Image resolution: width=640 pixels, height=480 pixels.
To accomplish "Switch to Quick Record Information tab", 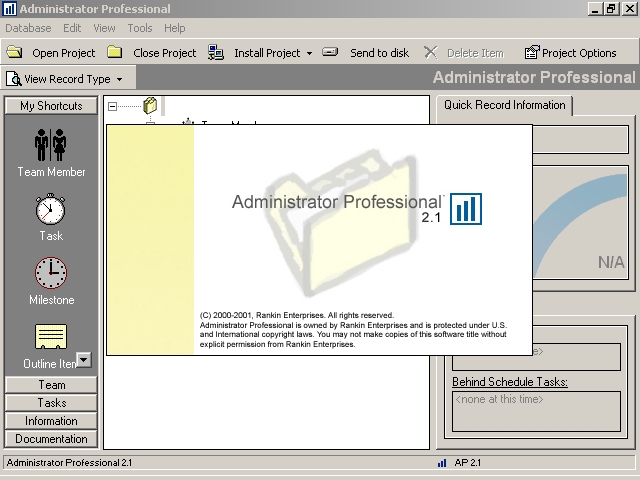I will 504,105.
